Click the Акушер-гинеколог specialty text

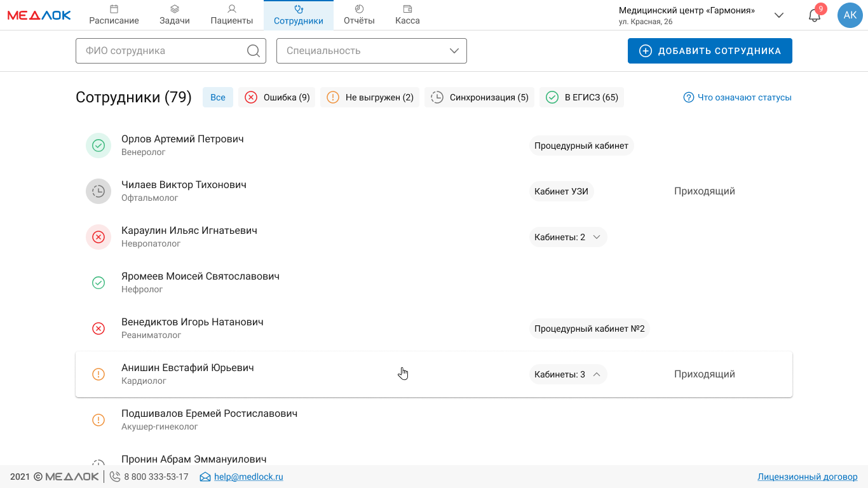(x=159, y=426)
